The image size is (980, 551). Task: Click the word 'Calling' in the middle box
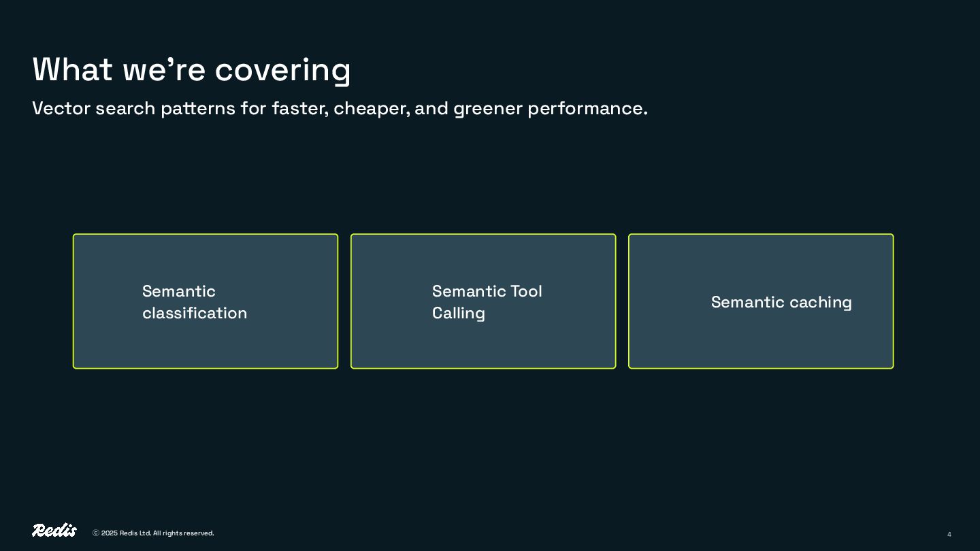(x=459, y=313)
